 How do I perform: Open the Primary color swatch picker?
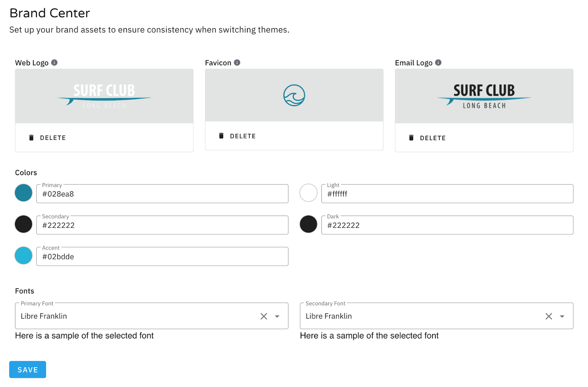[x=24, y=193]
